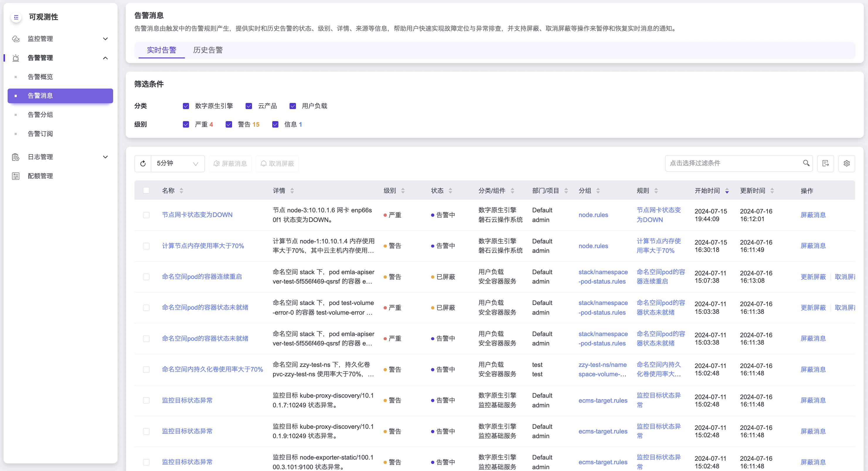Sort by the 级别 column arrows
Image resolution: width=868 pixels, height=471 pixels.
point(403,191)
